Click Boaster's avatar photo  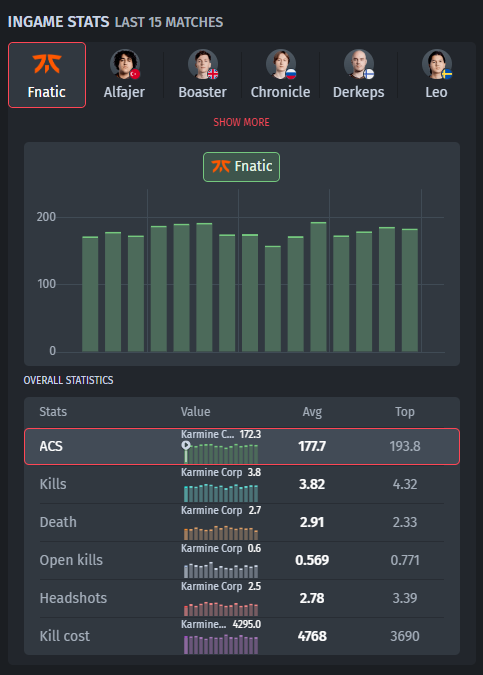click(202, 64)
